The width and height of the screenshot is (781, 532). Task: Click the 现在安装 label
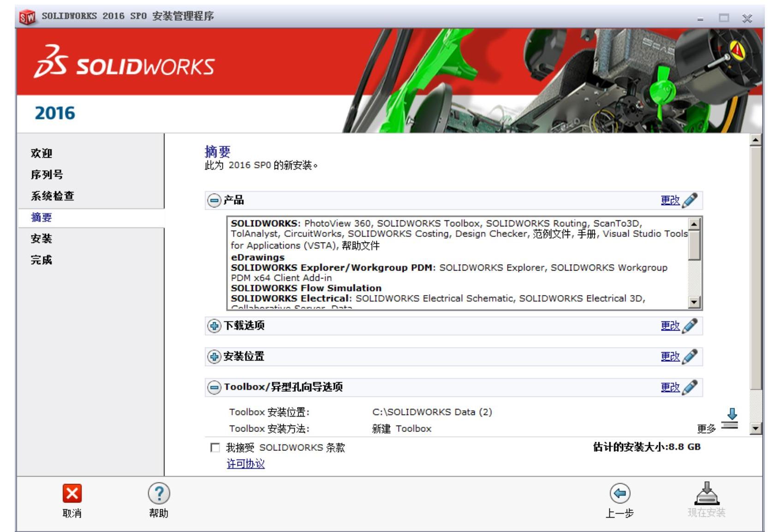[707, 513]
